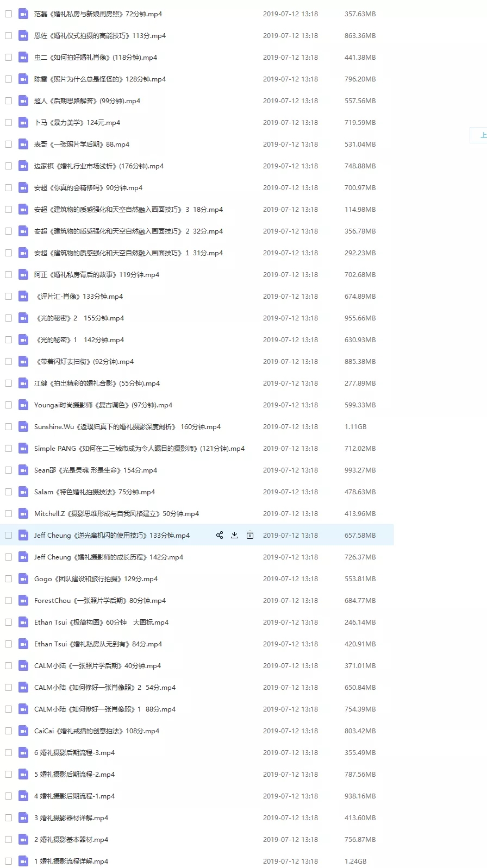
Task: Click video icon for Simple PANG file
Action: (23, 448)
